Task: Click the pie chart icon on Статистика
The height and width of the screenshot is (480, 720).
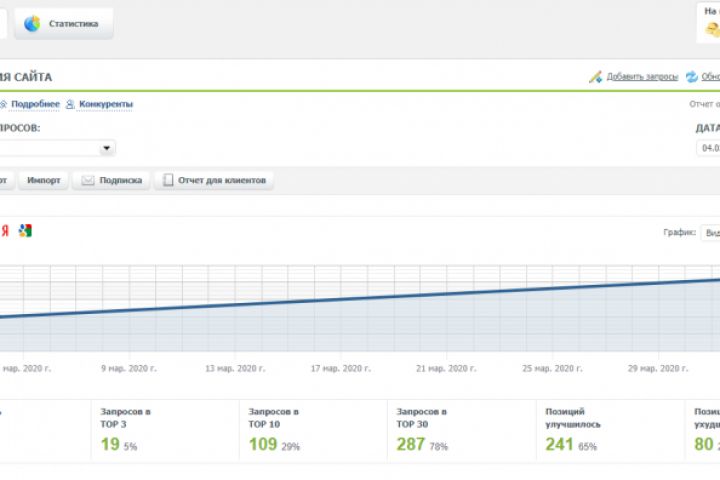Action: pyautogui.click(x=32, y=23)
